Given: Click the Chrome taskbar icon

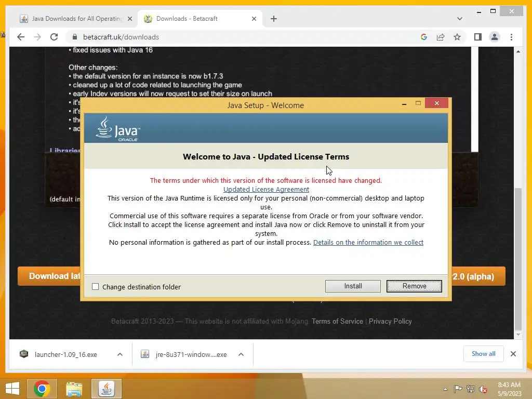Looking at the screenshot, I should point(42,389).
